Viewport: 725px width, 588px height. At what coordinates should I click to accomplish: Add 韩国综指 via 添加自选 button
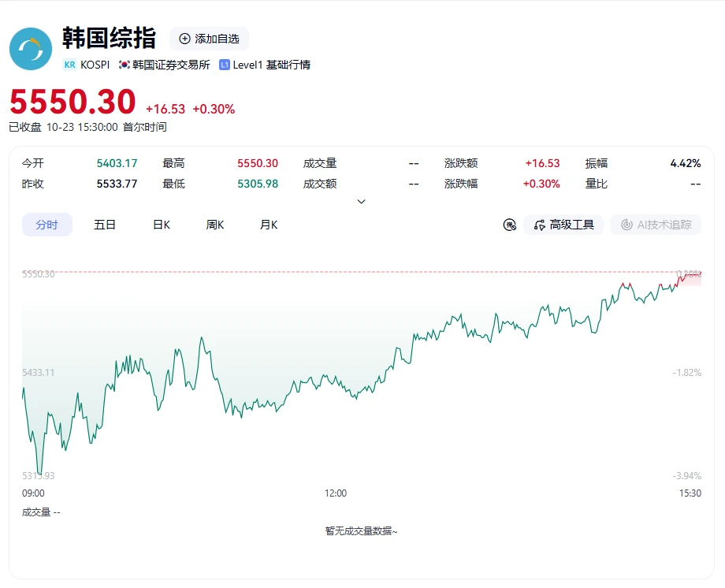(209, 39)
